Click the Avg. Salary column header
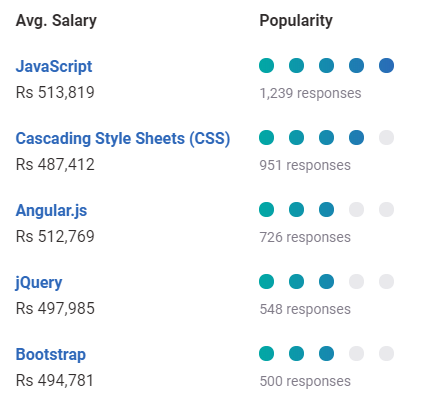439x400 pixels. tap(56, 21)
